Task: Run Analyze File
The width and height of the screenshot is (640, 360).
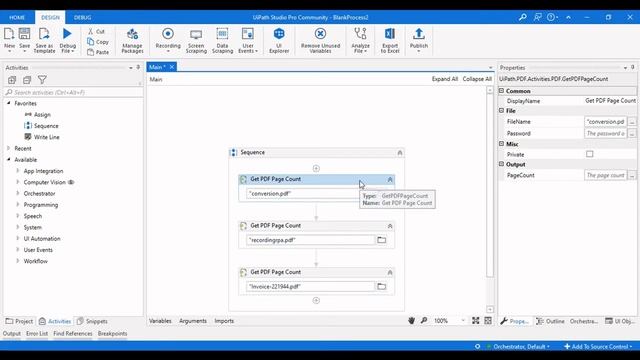Action: click(360, 40)
